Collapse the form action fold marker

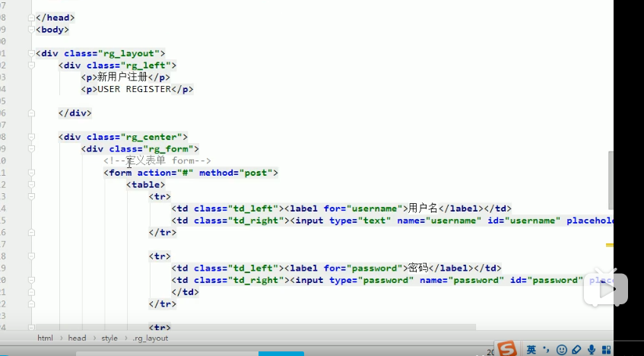32,173
